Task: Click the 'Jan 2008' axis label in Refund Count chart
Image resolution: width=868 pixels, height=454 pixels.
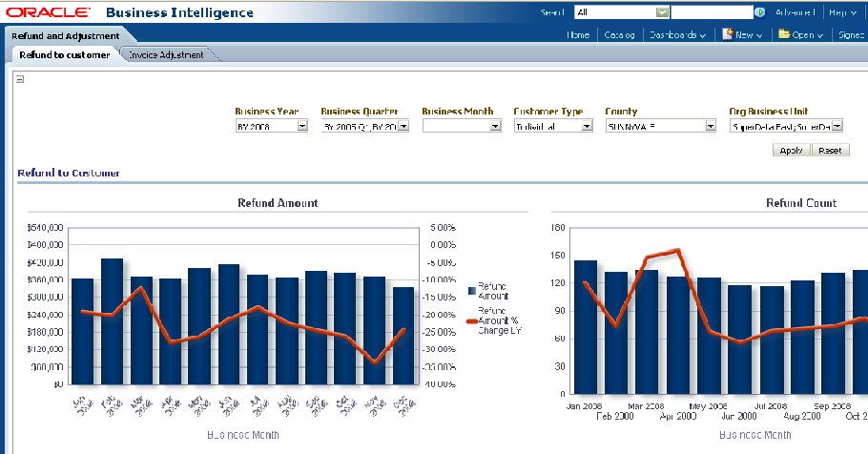Action: (584, 405)
